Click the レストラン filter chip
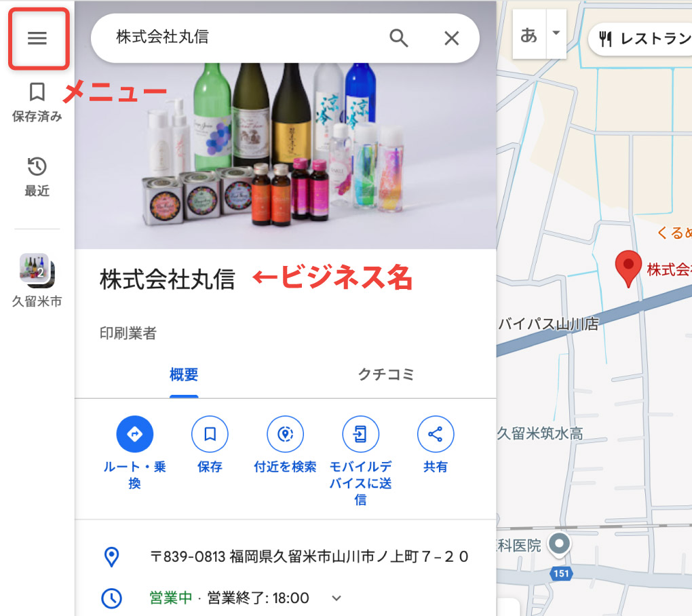Image resolution: width=692 pixels, height=616 pixels. click(641, 39)
